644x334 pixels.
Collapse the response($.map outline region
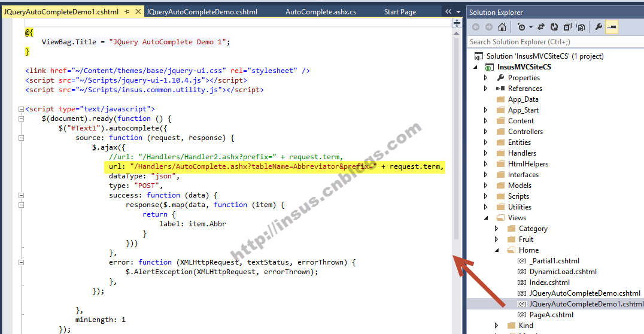[x=21, y=205]
